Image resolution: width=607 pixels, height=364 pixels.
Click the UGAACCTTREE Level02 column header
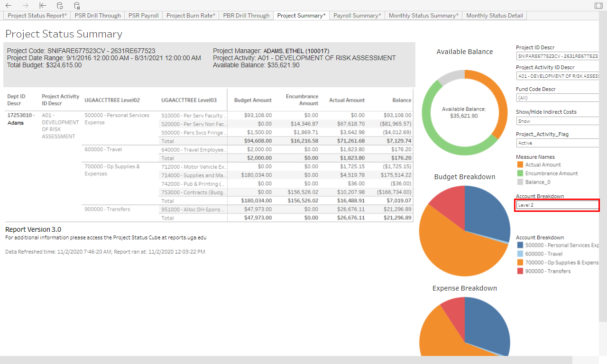tap(112, 100)
